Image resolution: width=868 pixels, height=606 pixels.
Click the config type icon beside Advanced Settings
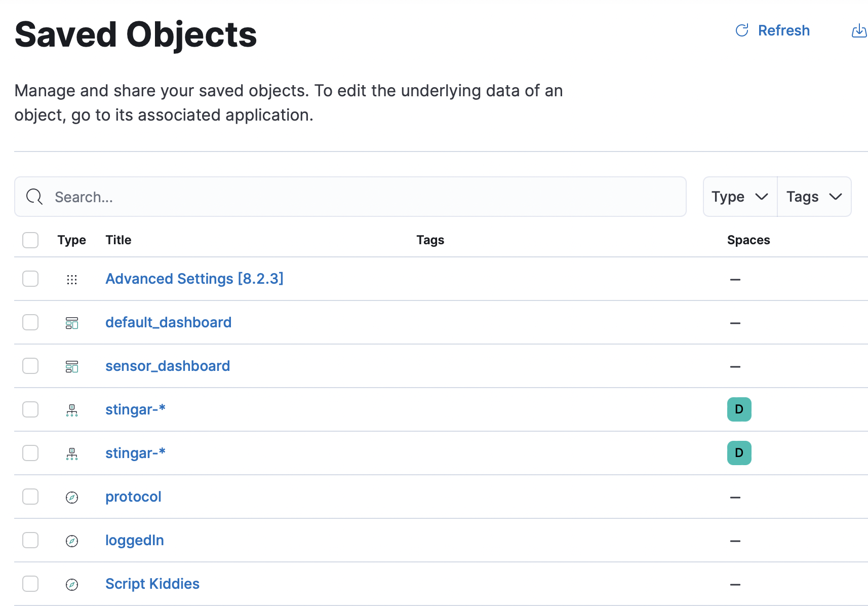(72, 280)
